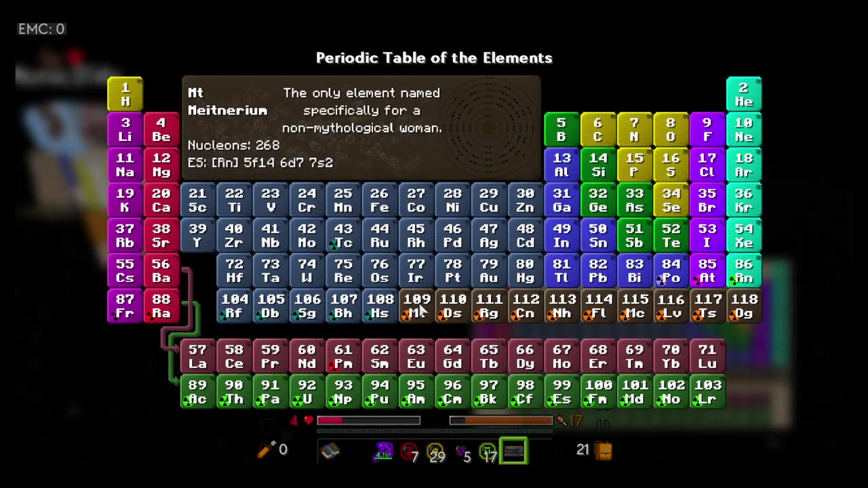Viewport: 868px width, 488px height.
Task: Click the Nucleons: 268 line
Action: coord(234,145)
